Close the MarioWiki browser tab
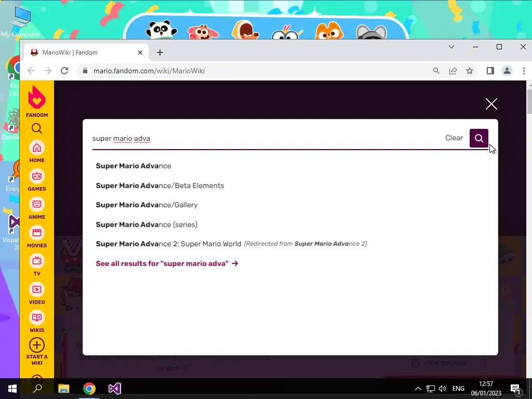The height and width of the screenshot is (399, 532). coord(140,52)
